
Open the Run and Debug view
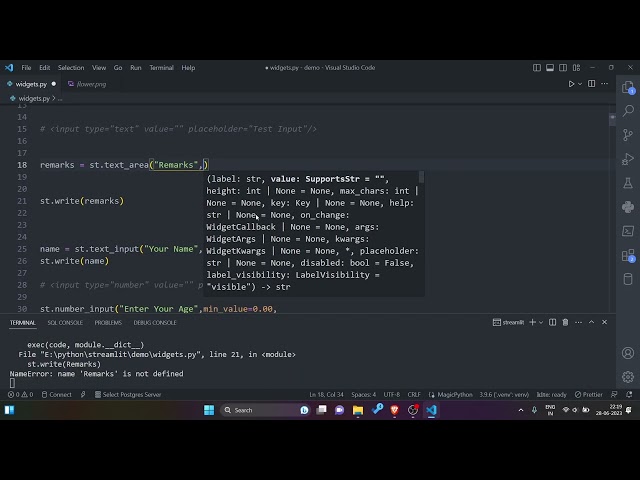click(x=628, y=159)
